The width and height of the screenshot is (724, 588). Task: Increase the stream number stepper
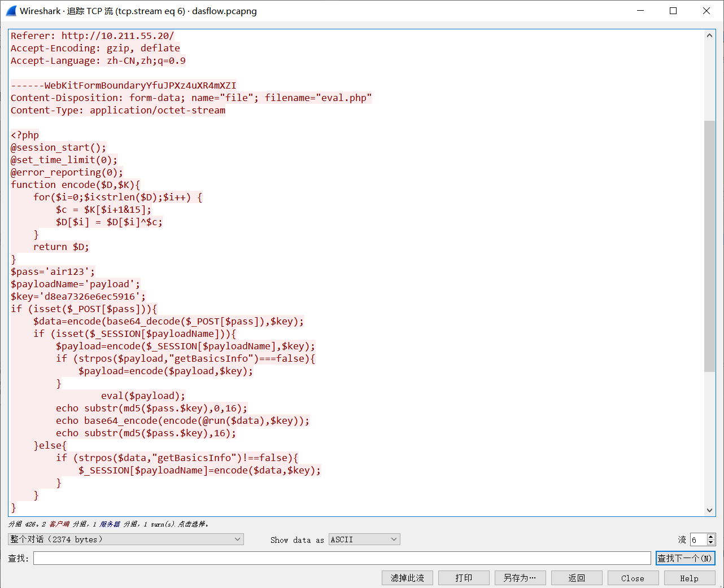click(x=711, y=537)
